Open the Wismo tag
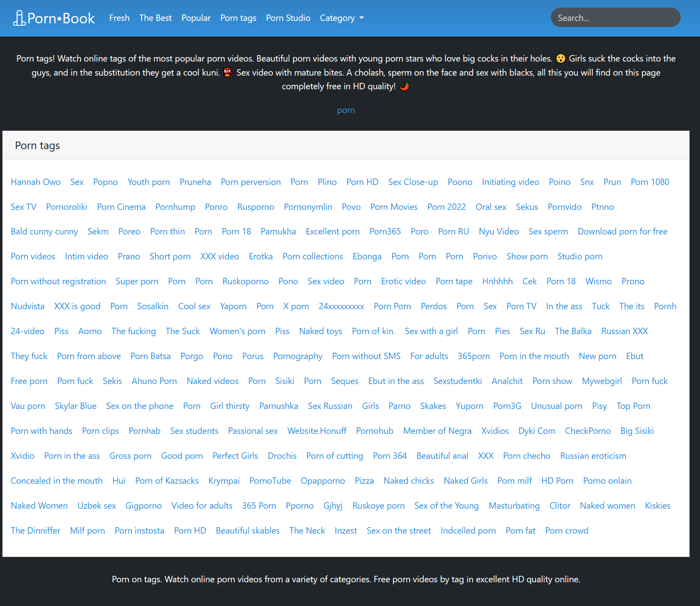 tap(598, 281)
